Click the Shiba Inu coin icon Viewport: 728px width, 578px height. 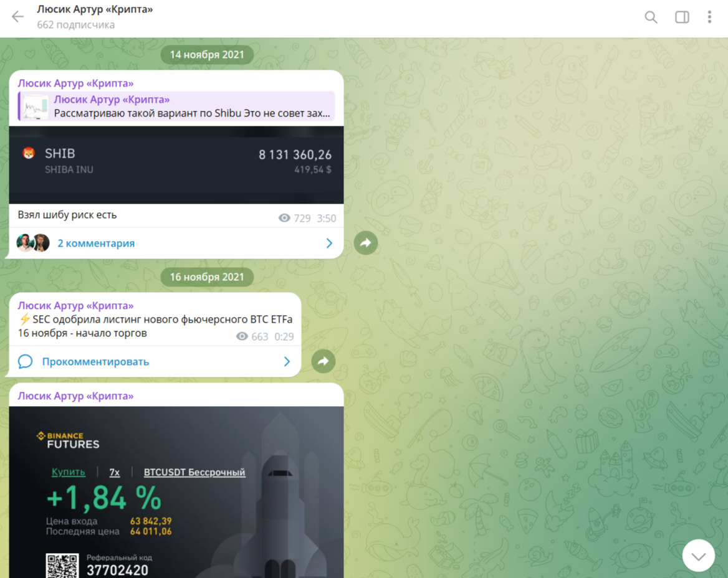(x=29, y=153)
